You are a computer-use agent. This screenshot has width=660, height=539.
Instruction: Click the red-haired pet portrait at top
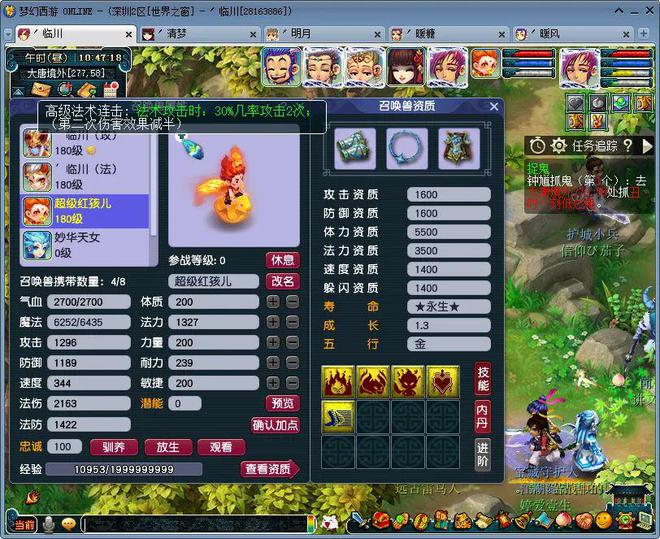[x=486, y=64]
